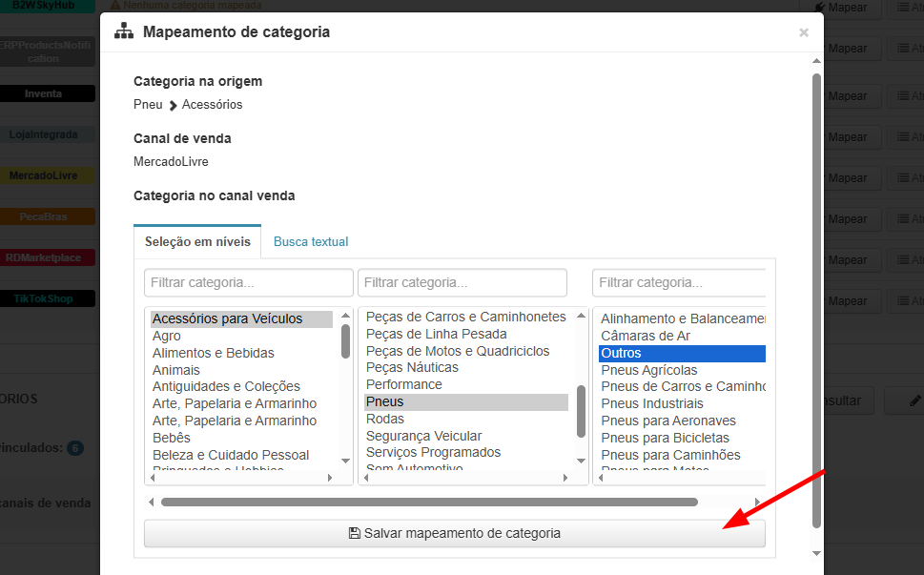The height and width of the screenshot is (575, 924).
Task: Select "Alimentos e Bebidas" category
Action: pos(214,353)
